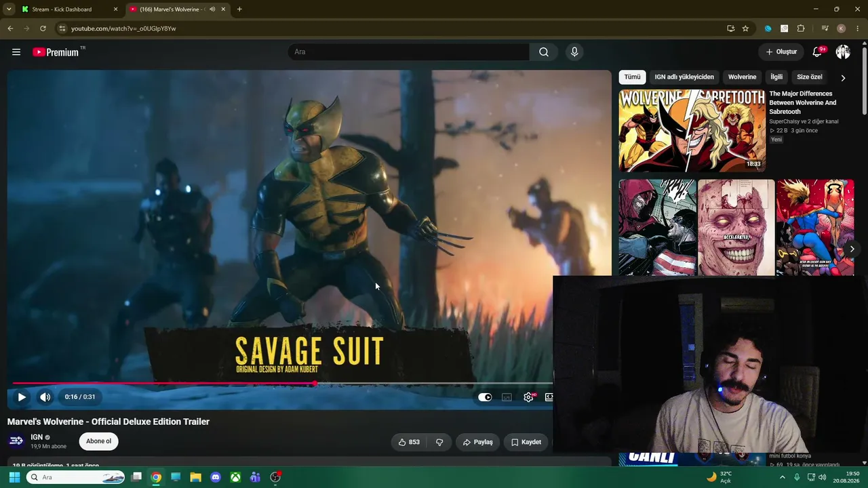Image resolution: width=868 pixels, height=488 pixels.
Task: View site information icon in address bar
Action: [x=62, y=28]
